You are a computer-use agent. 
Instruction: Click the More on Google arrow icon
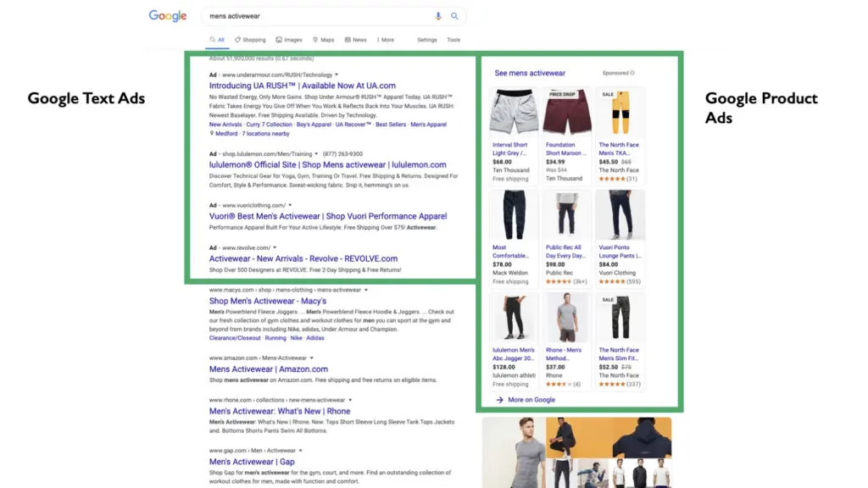click(x=499, y=400)
